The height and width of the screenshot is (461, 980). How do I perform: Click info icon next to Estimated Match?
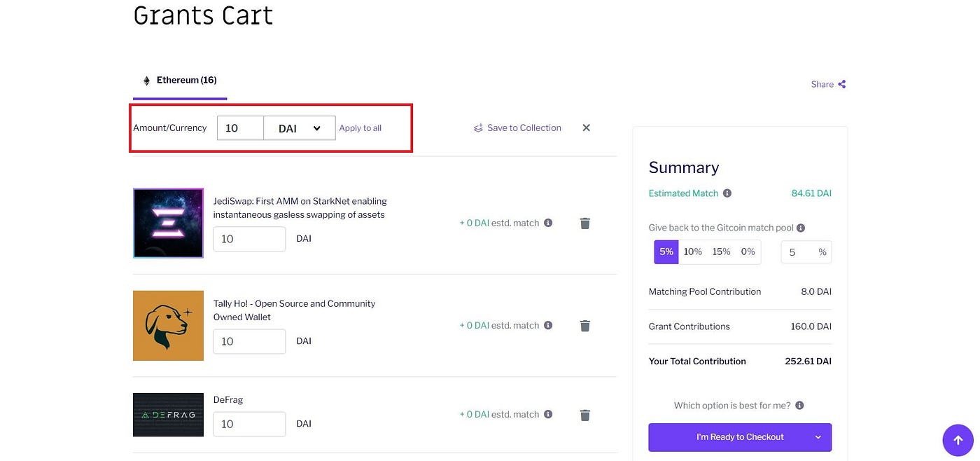point(727,193)
